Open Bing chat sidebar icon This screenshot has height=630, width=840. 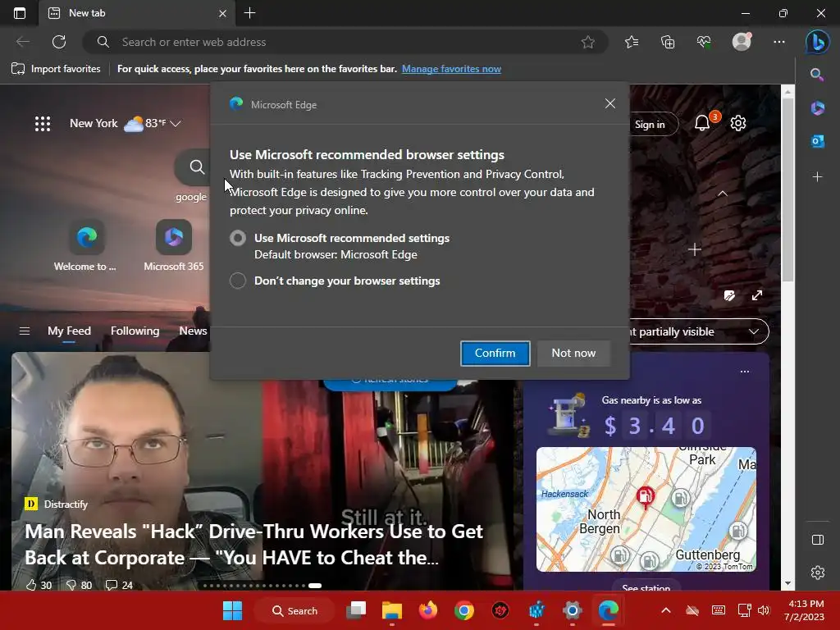pos(818,42)
